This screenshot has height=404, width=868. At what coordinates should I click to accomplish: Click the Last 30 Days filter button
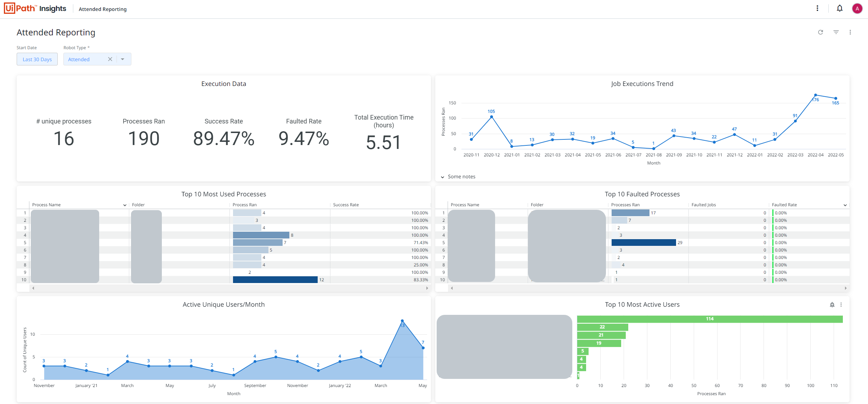tap(37, 59)
